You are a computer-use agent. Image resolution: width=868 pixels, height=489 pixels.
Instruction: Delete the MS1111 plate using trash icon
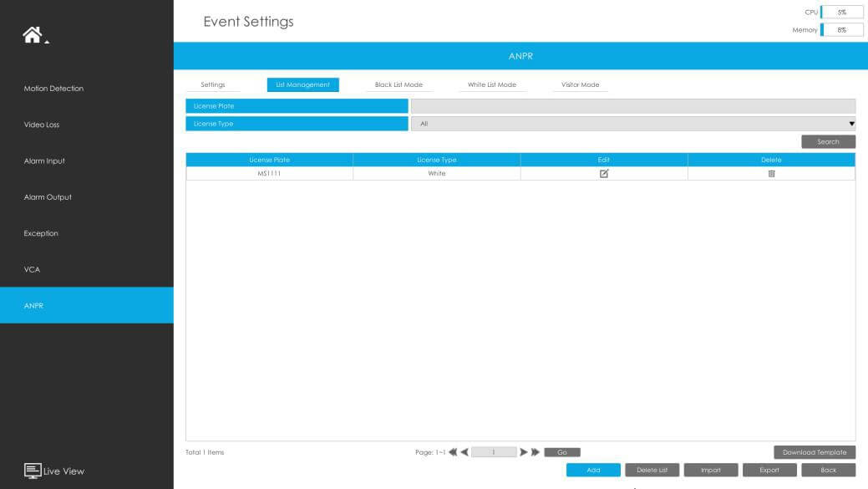pyautogui.click(x=771, y=173)
